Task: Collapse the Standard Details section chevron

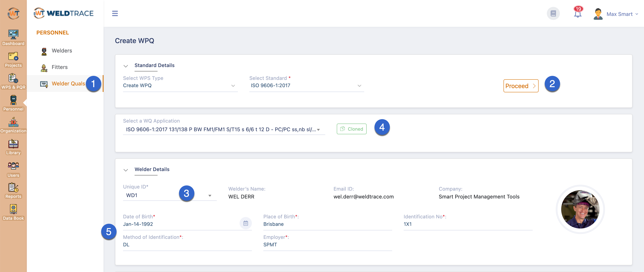Action: coord(126,66)
